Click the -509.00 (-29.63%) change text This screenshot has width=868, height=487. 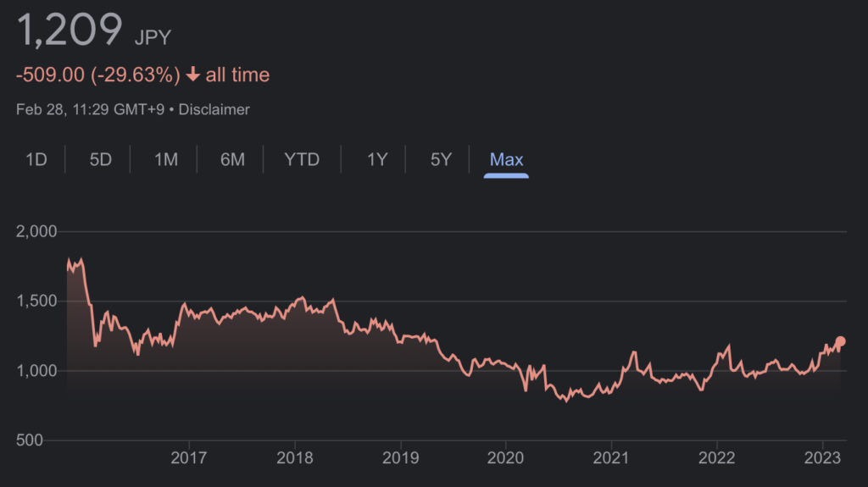tap(97, 75)
